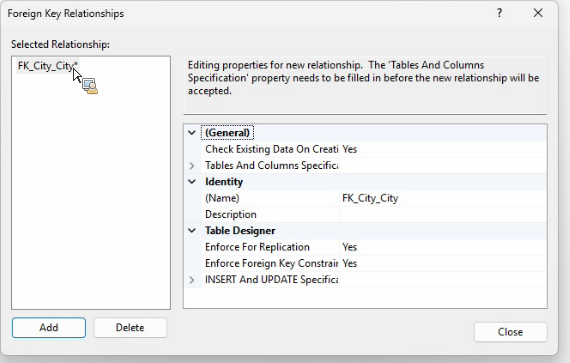Click the Close button

tap(510, 332)
